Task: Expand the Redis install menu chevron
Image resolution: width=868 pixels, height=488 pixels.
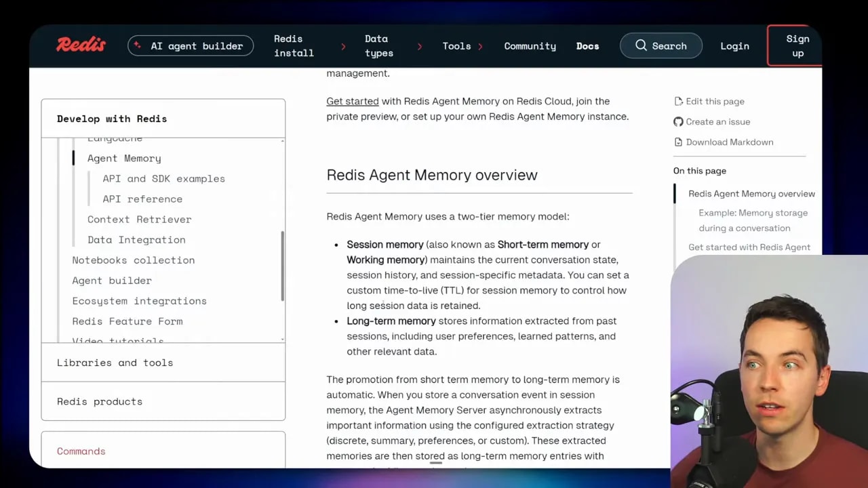Action: click(343, 46)
